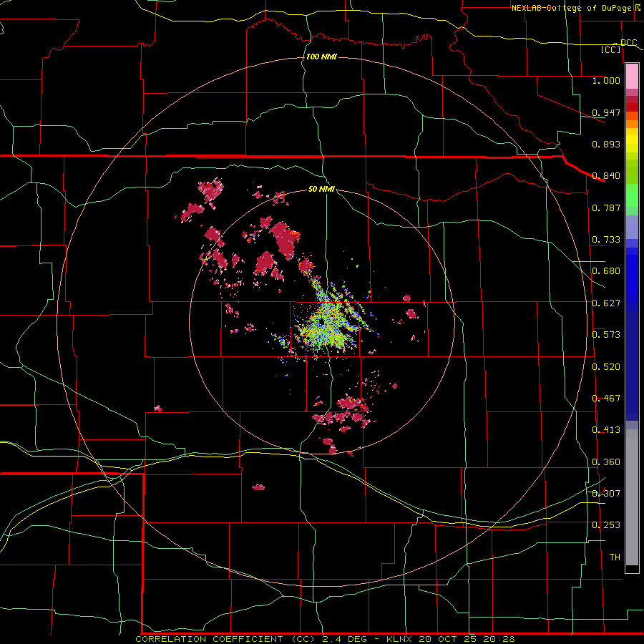Select the 0.360 scale value
The height and width of the screenshot is (644, 644).
(x=606, y=462)
